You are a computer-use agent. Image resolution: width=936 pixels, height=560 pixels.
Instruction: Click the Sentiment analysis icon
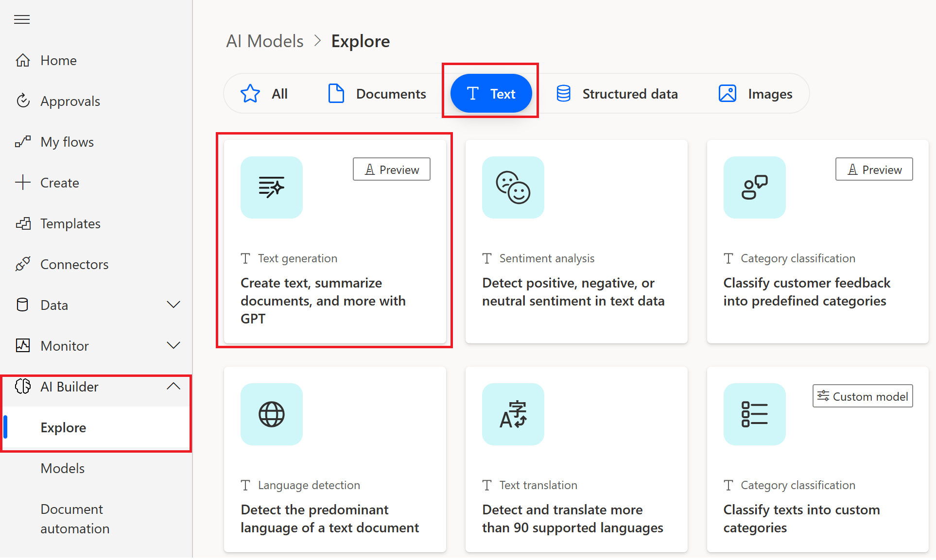tap(514, 187)
